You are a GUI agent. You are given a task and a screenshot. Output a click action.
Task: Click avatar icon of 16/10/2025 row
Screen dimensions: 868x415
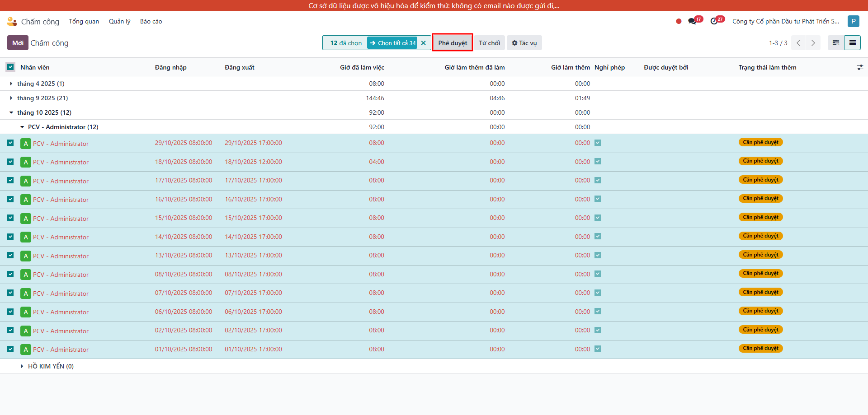(26, 200)
